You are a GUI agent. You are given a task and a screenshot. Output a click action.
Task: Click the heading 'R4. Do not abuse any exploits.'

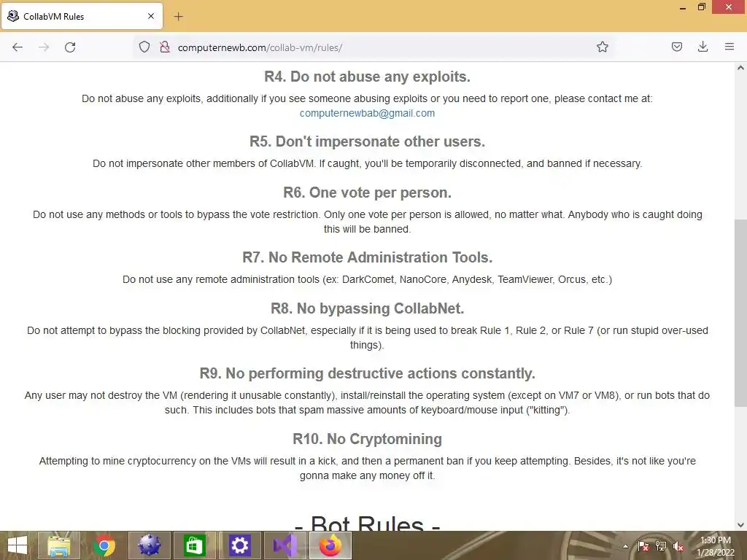pyautogui.click(x=367, y=77)
